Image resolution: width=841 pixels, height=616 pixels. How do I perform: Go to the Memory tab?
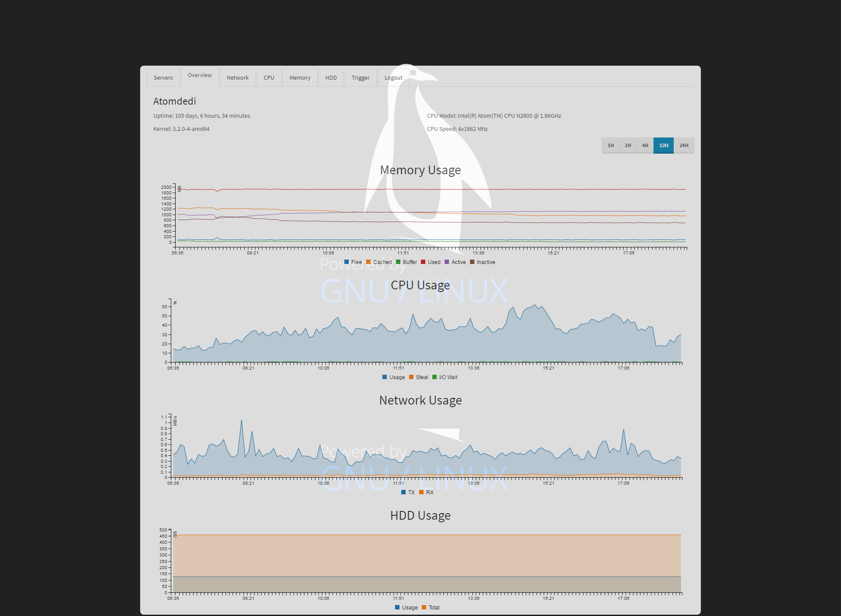300,77
